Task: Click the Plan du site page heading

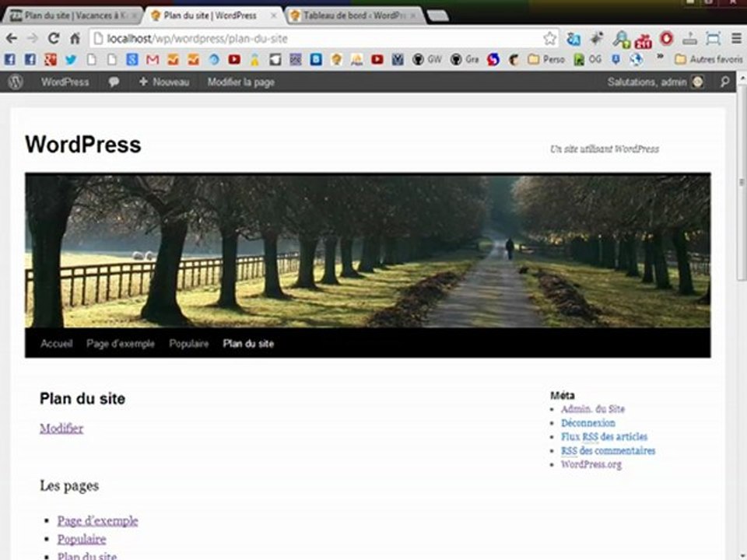Action: (82, 398)
